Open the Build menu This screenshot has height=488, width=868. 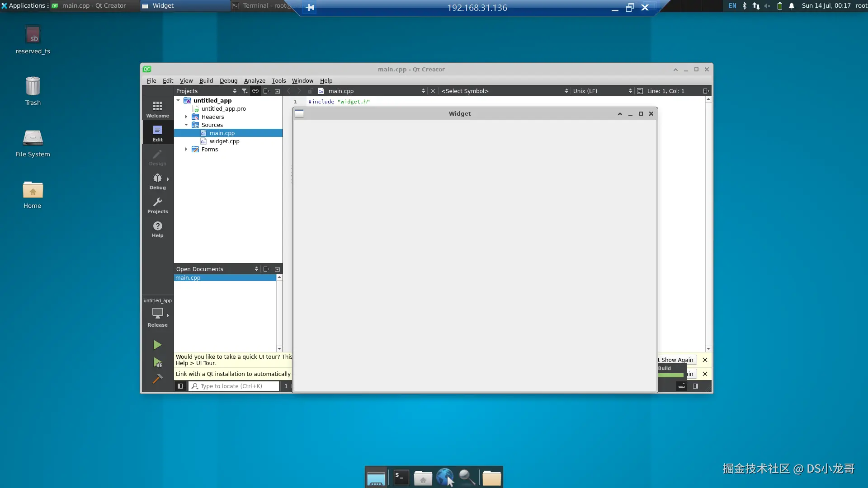(206, 80)
